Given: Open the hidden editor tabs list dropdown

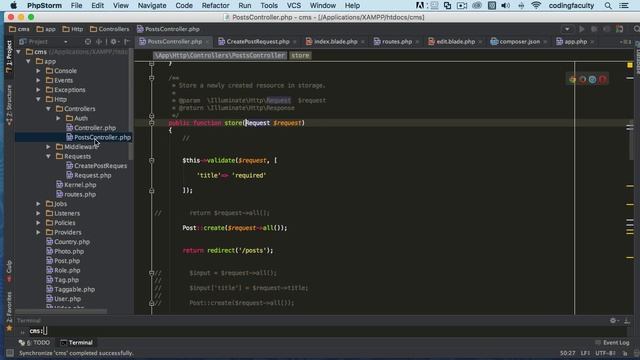Looking at the screenshot, I should pos(625,42).
